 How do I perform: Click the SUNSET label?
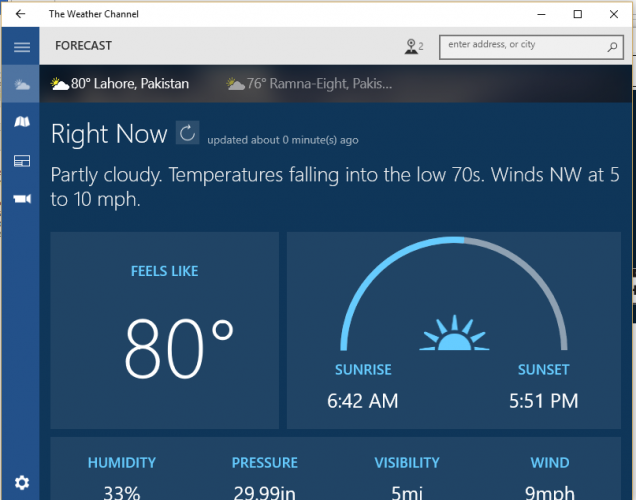click(544, 369)
